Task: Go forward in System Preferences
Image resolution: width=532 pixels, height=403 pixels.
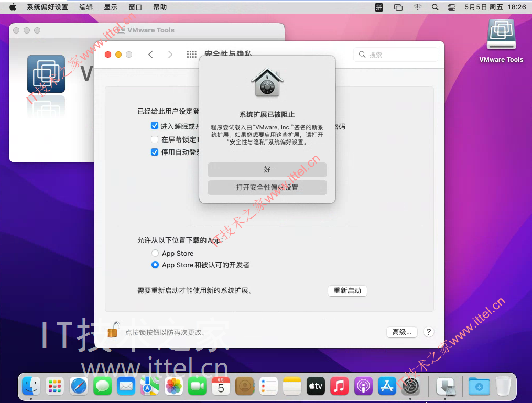Action: point(170,55)
